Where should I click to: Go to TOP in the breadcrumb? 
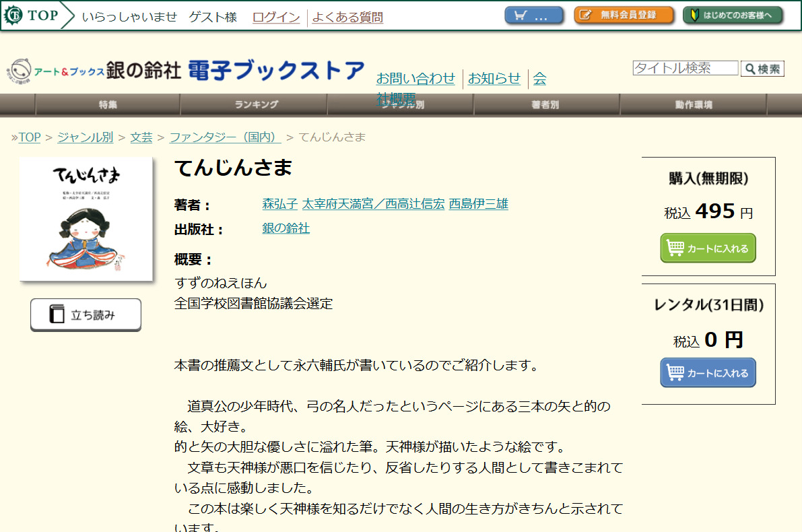coord(30,137)
